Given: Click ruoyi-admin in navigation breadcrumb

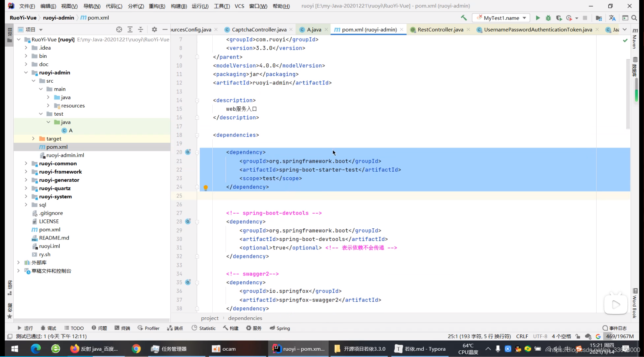Looking at the screenshot, I should 59,17.
